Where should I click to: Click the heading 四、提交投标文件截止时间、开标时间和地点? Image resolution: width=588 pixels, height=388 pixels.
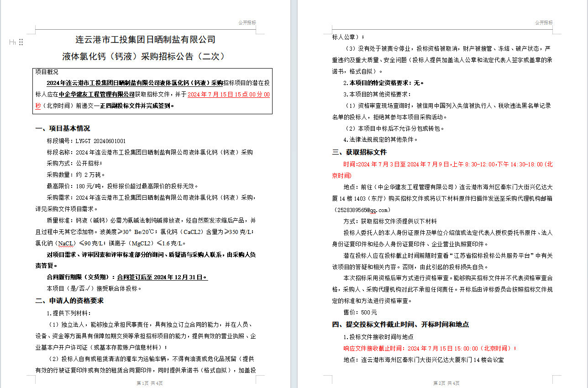400,324
